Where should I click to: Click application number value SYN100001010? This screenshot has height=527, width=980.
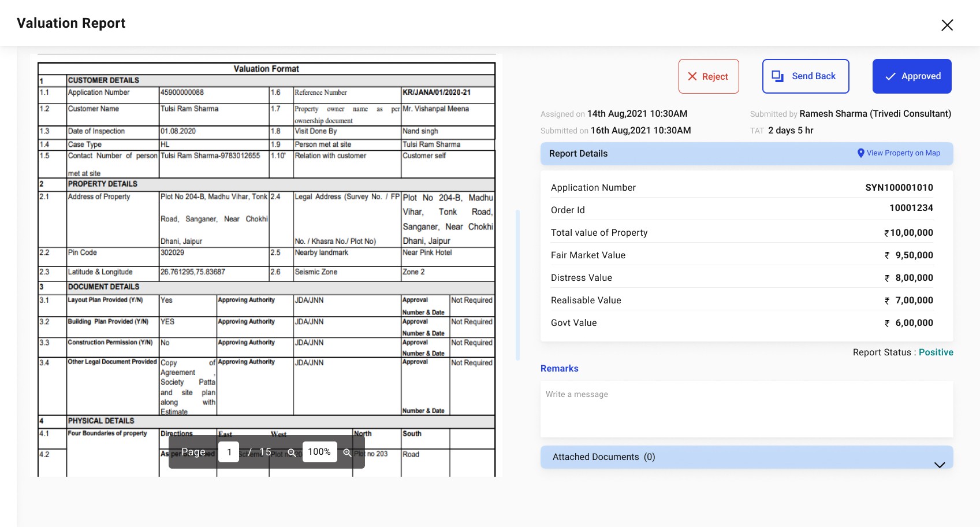coord(899,188)
